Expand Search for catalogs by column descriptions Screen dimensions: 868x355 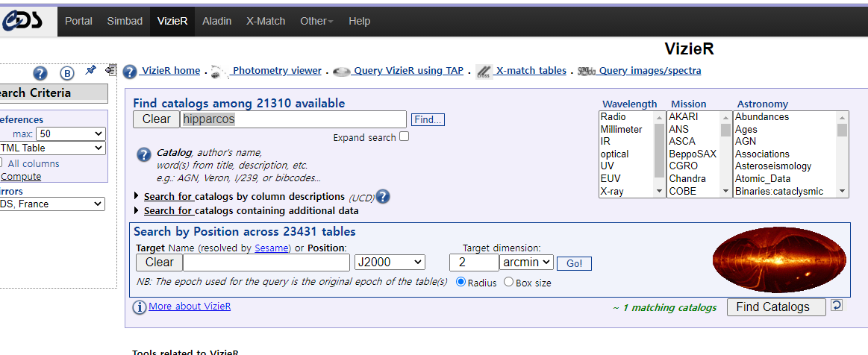coord(246,196)
